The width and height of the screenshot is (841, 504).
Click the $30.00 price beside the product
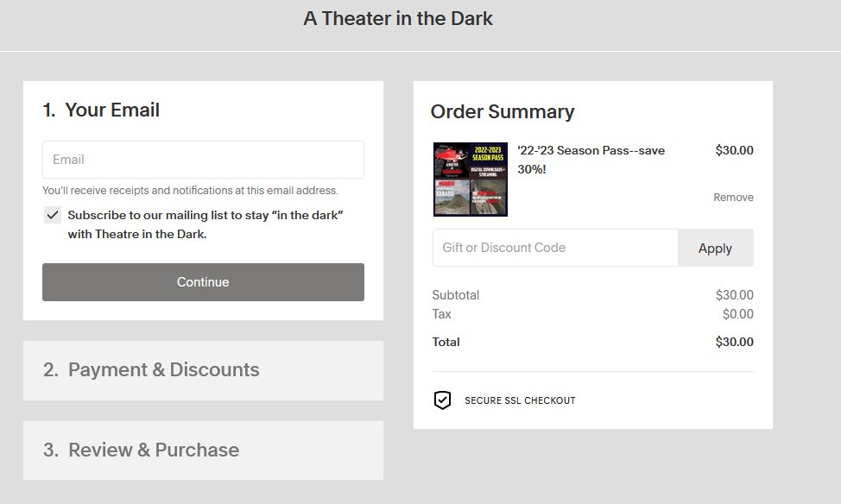734,149
